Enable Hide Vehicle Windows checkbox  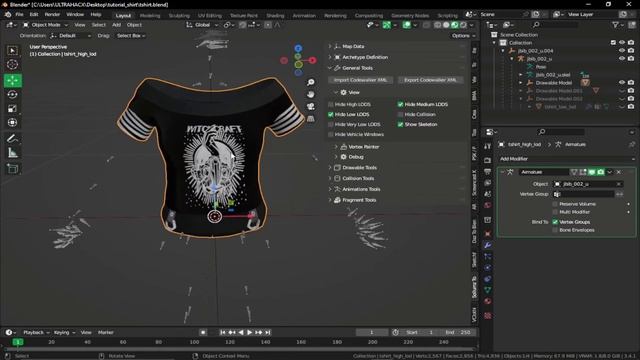[331, 135]
